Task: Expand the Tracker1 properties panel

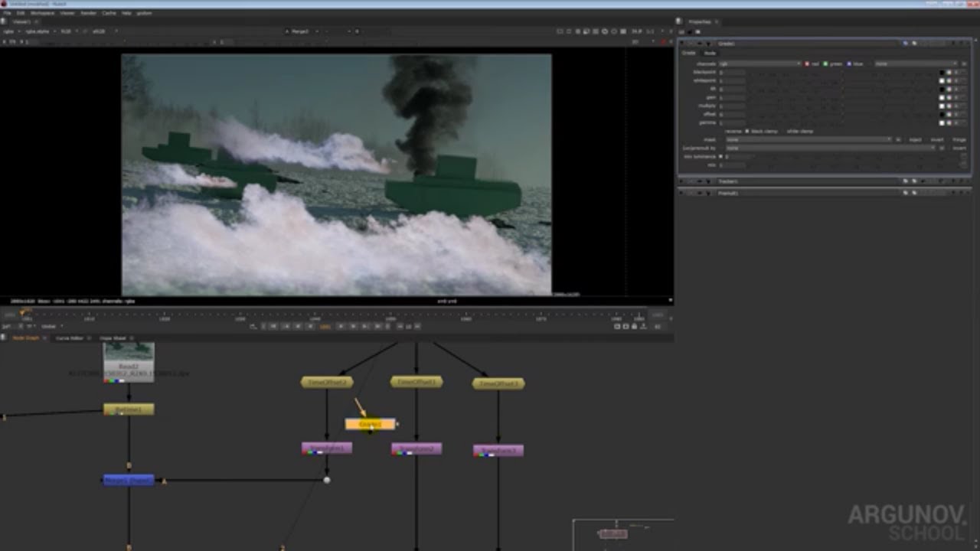Action: tap(683, 181)
